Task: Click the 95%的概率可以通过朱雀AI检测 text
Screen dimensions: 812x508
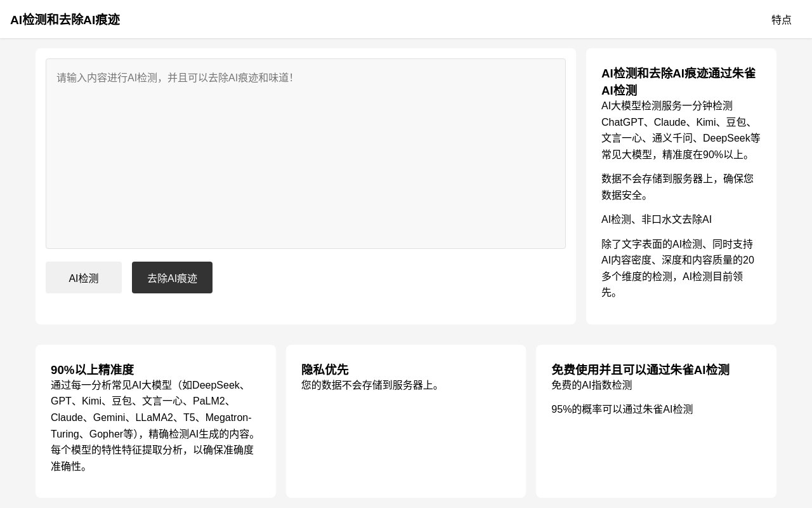Action: (622, 410)
